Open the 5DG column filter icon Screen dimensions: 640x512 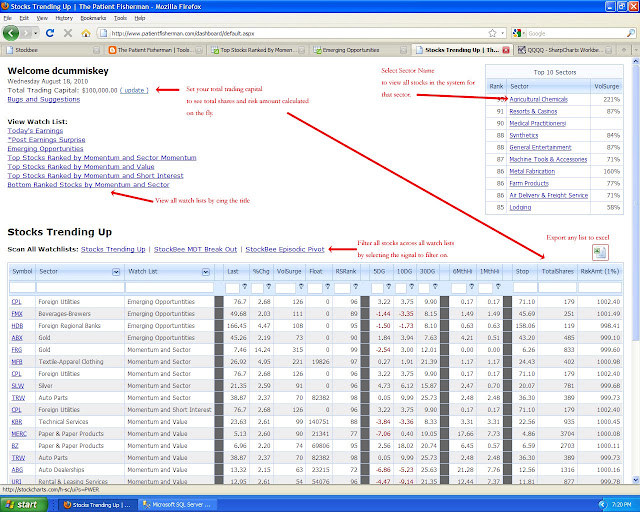coord(388,287)
